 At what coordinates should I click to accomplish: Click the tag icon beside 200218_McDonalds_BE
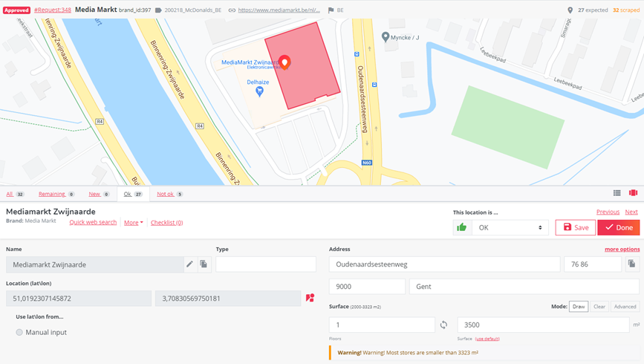click(158, 10)
